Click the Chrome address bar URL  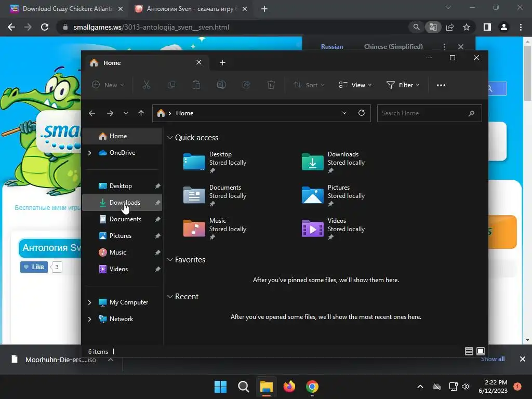(151, 27)
